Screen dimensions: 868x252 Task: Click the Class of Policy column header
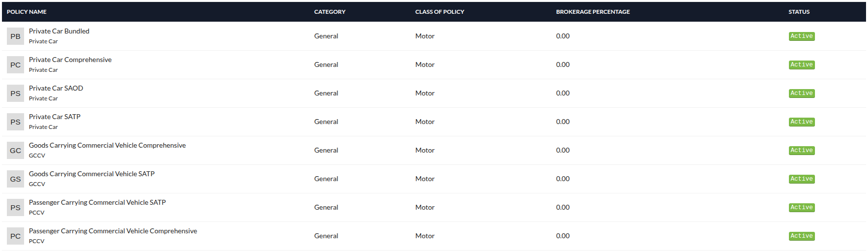440,12
